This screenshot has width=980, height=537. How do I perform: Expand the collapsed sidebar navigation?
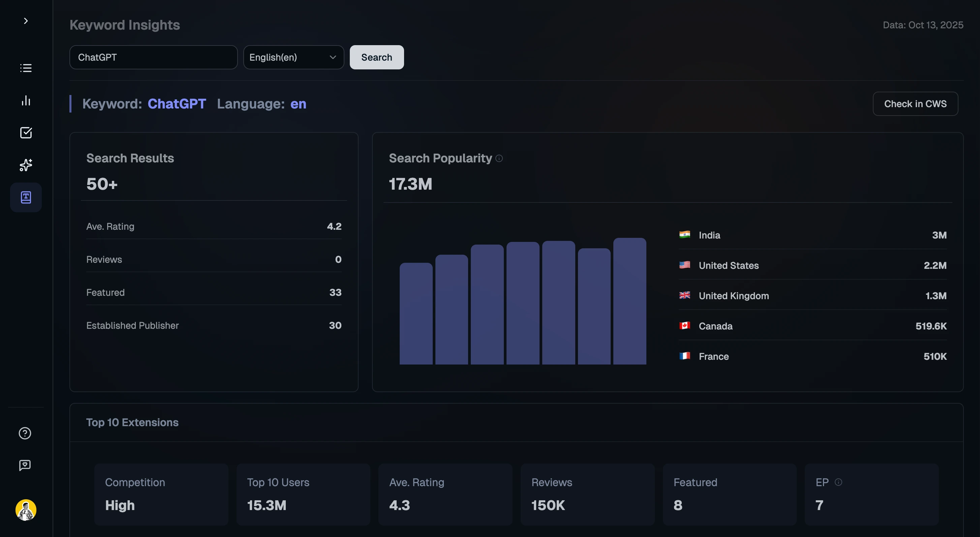pyautogui.click(x=26, y=21)
